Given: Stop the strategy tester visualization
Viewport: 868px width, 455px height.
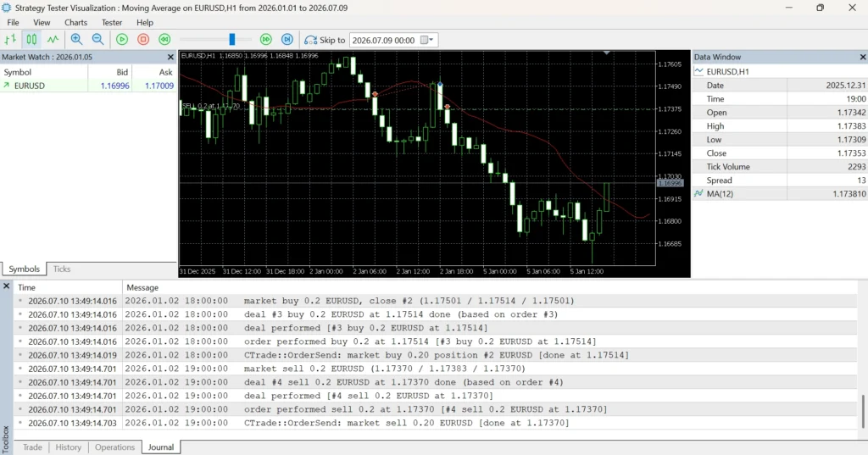Looking at the screenshot, I should coord(143,40).
